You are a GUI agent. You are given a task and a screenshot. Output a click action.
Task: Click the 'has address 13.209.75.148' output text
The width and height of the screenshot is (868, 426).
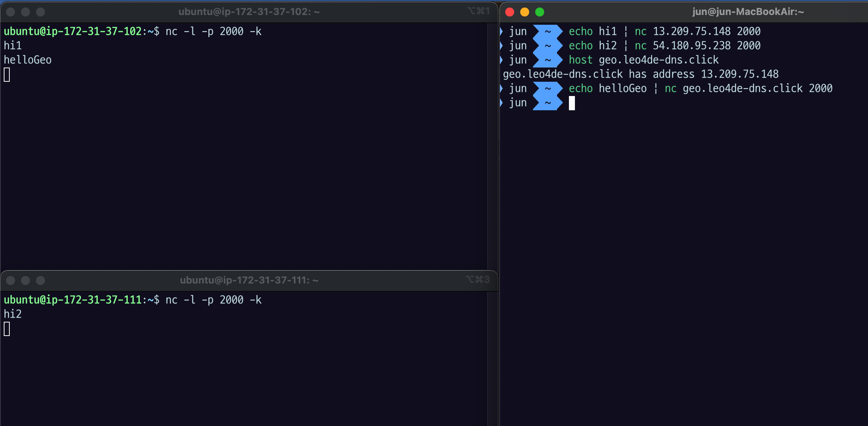click(703, 74)
